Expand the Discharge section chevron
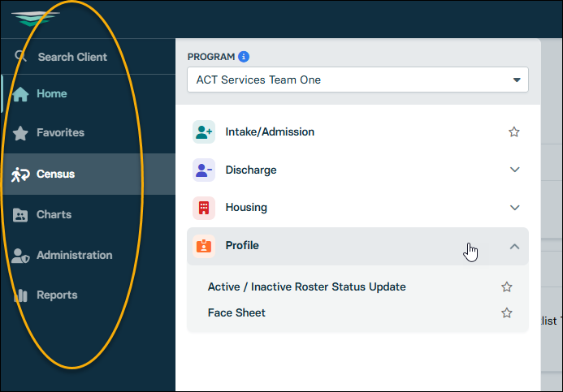 [514, 170]
